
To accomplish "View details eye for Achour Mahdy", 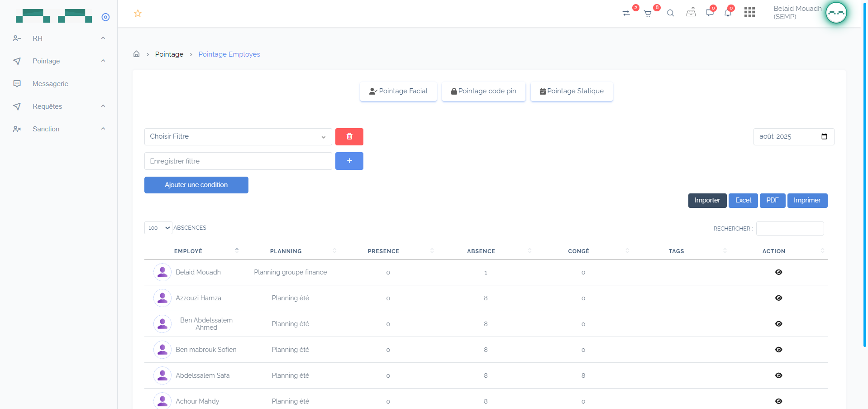I will pos(778,401).
